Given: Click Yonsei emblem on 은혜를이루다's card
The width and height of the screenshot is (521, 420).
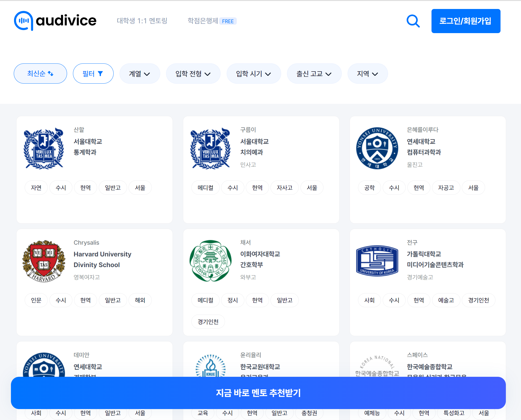Looking at the screenshot, I should point(377,148).
